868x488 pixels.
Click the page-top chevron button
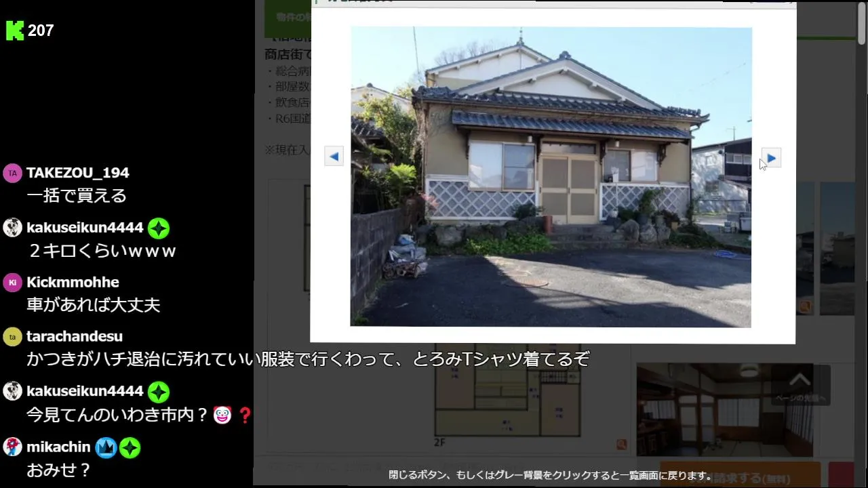click(x=800, y=385)
